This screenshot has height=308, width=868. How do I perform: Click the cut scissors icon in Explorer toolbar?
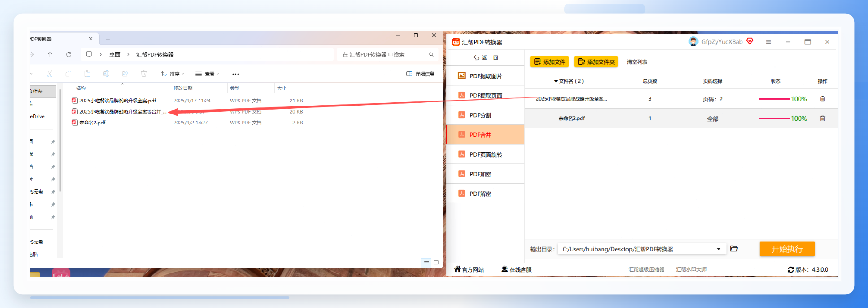(x=50, y=74)
